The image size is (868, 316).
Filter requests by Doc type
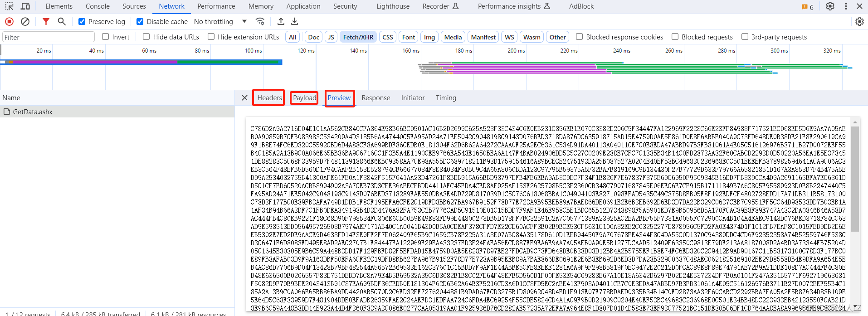pyautogui.click(x=313, y=37)
